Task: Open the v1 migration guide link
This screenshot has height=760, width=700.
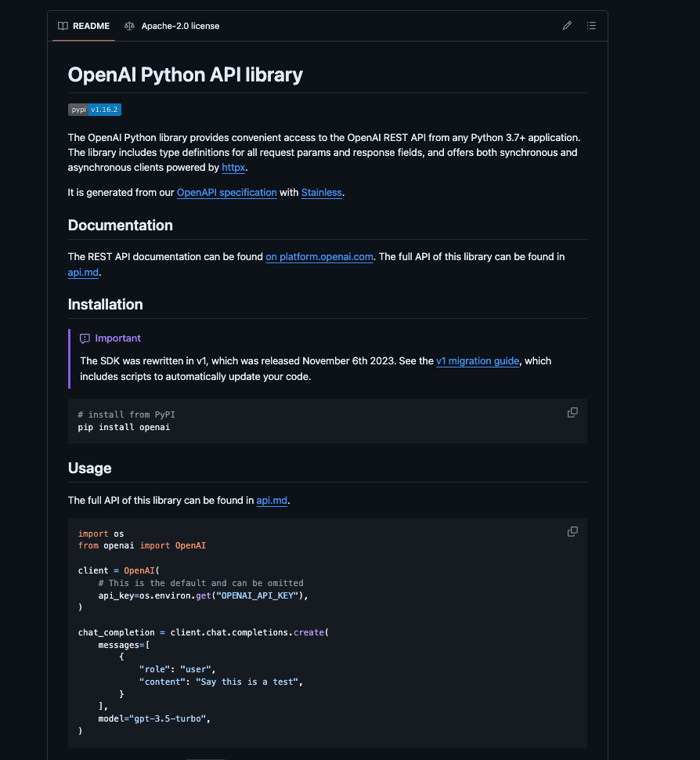Action: [x=478, y=361]
